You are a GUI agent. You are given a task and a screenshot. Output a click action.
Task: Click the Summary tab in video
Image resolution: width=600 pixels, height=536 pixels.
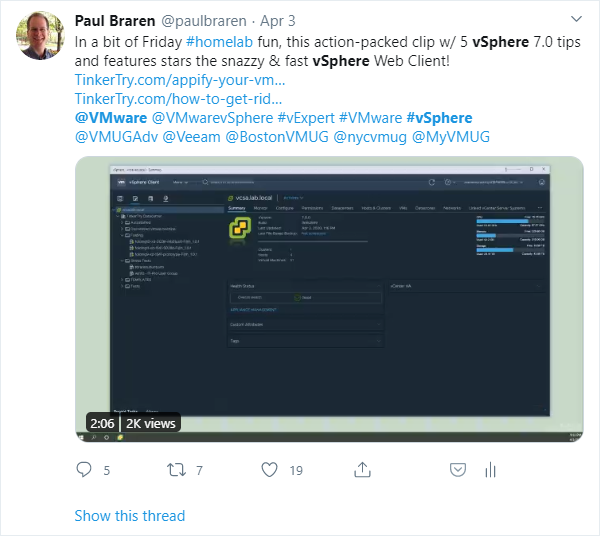(x=237, y=208)
